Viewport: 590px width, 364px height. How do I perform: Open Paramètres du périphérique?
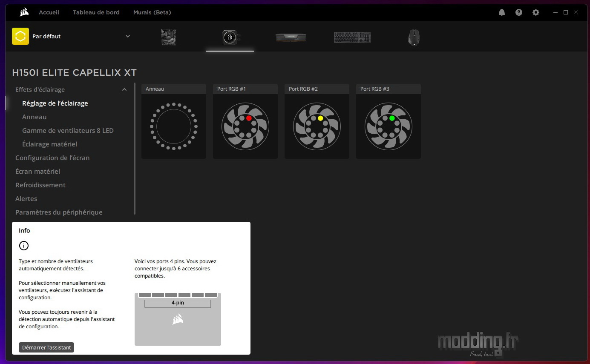coord(59,212)
